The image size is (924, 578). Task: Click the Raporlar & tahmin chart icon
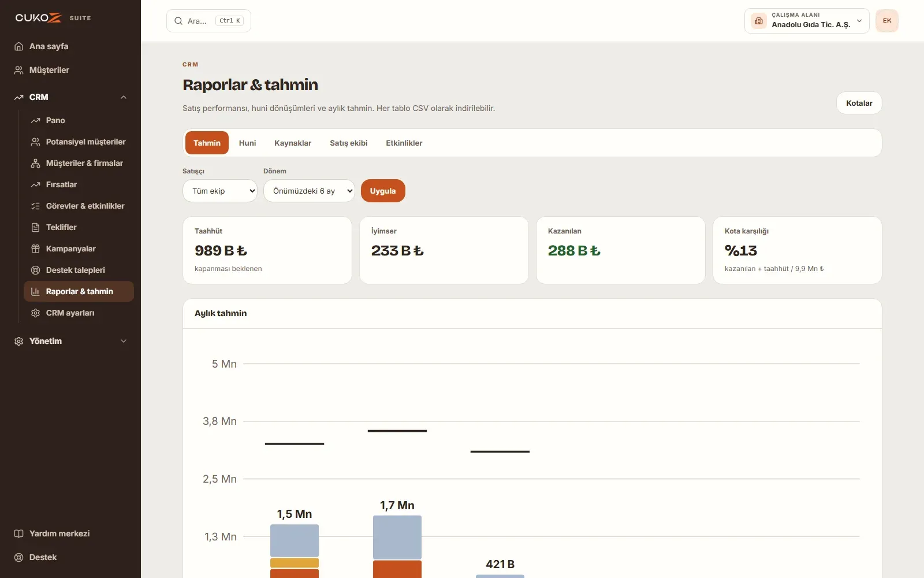(35, 291)
